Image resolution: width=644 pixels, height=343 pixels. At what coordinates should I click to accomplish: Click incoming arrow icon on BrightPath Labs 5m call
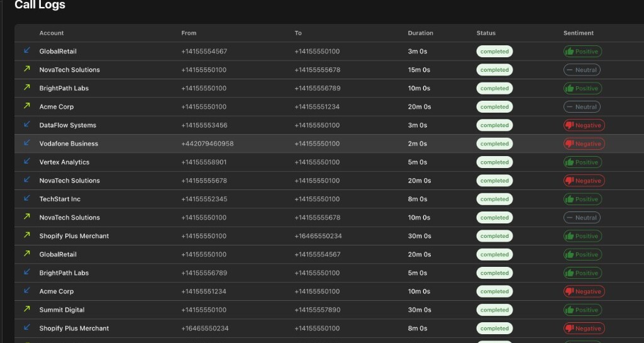point(26,272)
